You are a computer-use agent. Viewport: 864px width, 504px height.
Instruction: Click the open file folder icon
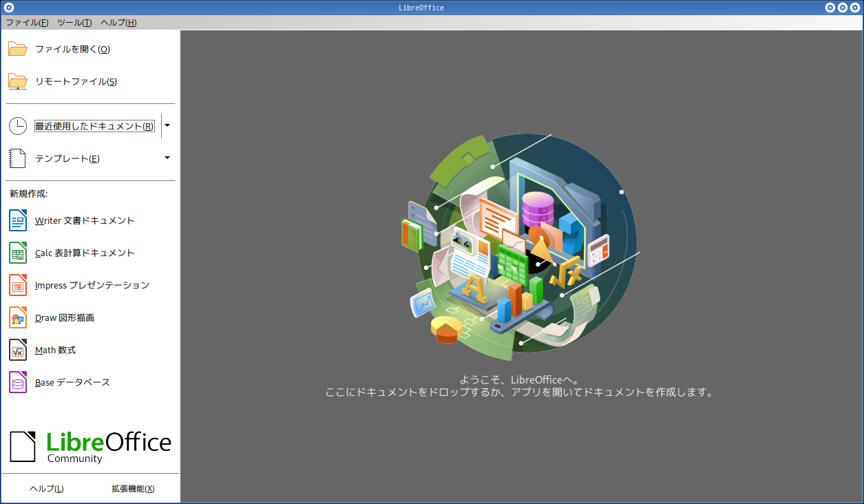click(18, 49)
